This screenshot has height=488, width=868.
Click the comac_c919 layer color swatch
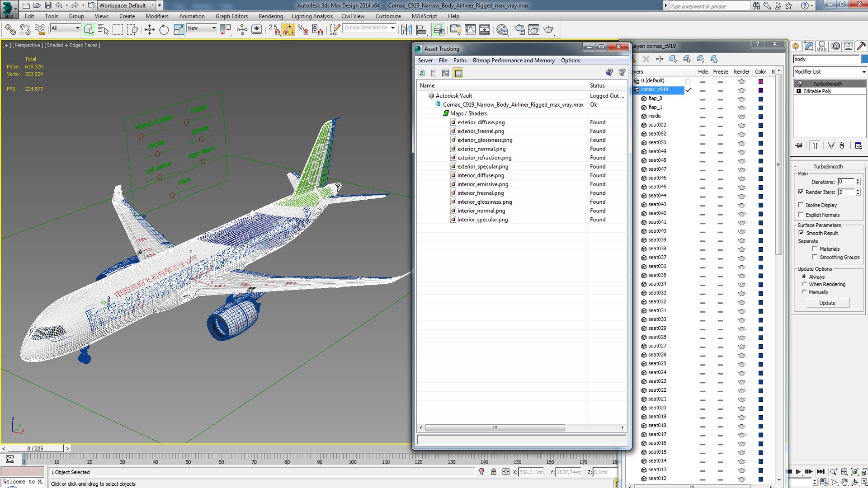760,90
